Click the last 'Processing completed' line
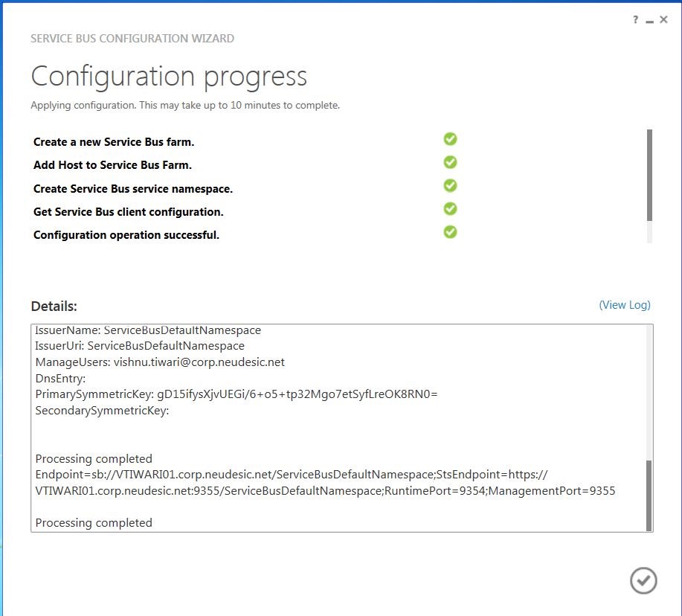This screenshot has width=682, height=616. click(94, 522)
